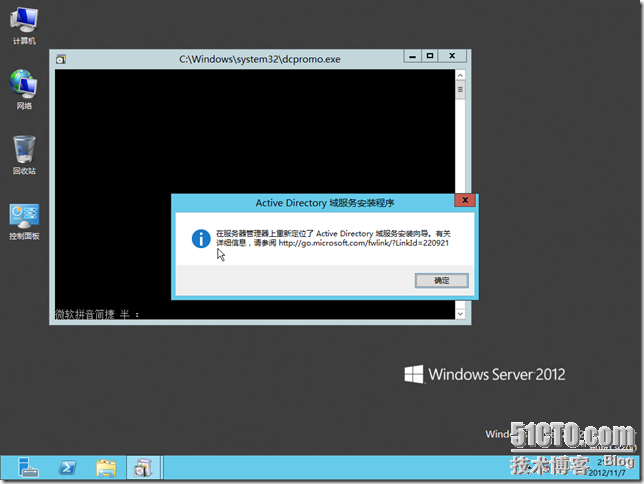Minimize the dcpromo.exe console window
This screenshot has width=644, height=484.
pos(413,56)
